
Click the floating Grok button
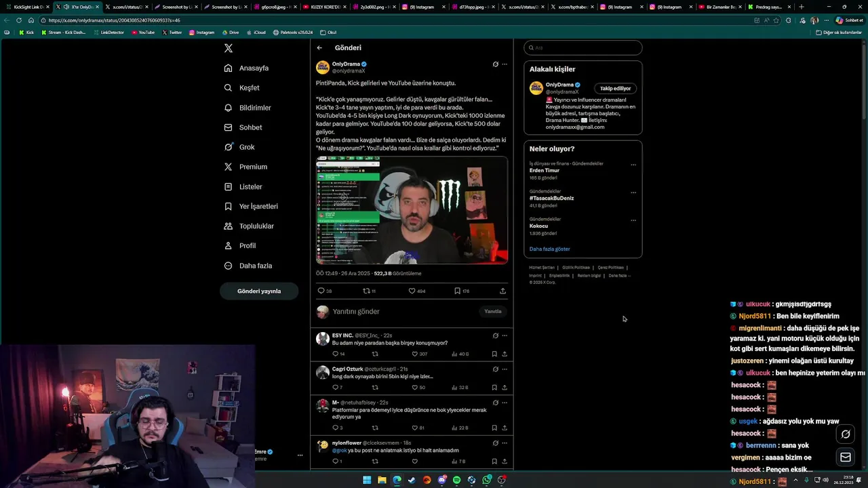pyautogui.click(x=846, y=434)
